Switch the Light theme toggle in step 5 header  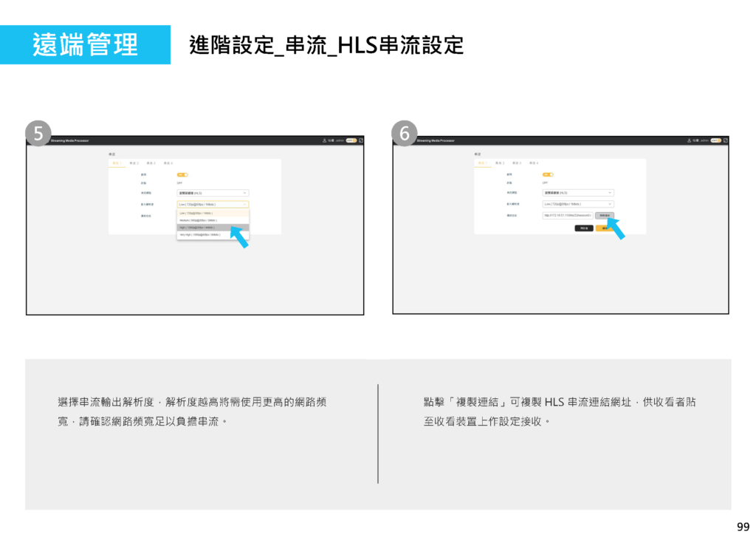(350, 140)
